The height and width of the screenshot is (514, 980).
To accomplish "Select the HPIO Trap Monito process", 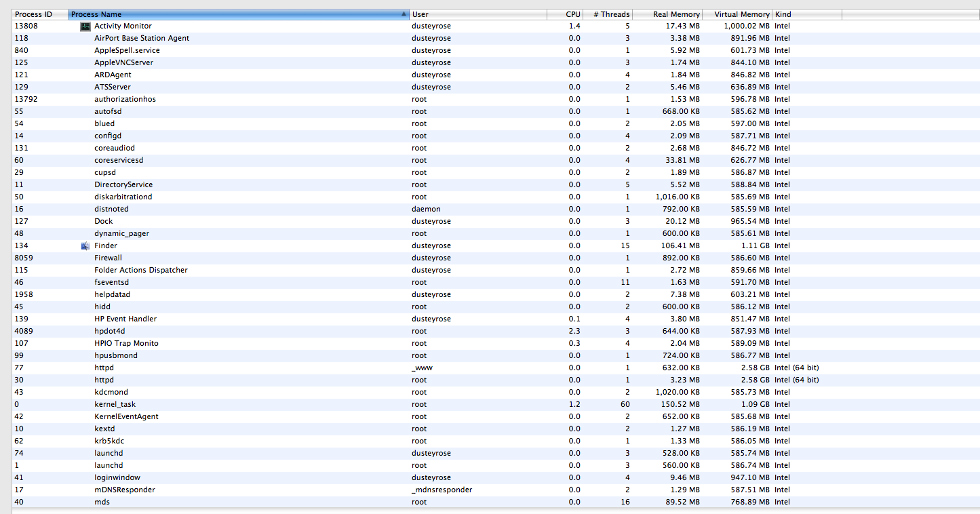I will pyautogui.click(x=496, y=343).
